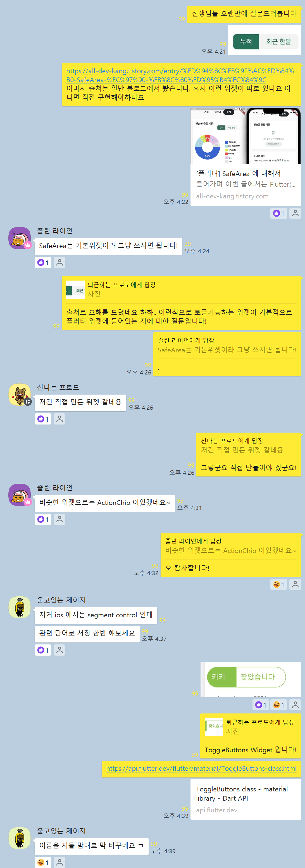
Task: Open the ToggleButtons-class api.flutter.dev link
Action: click(201, 768)
